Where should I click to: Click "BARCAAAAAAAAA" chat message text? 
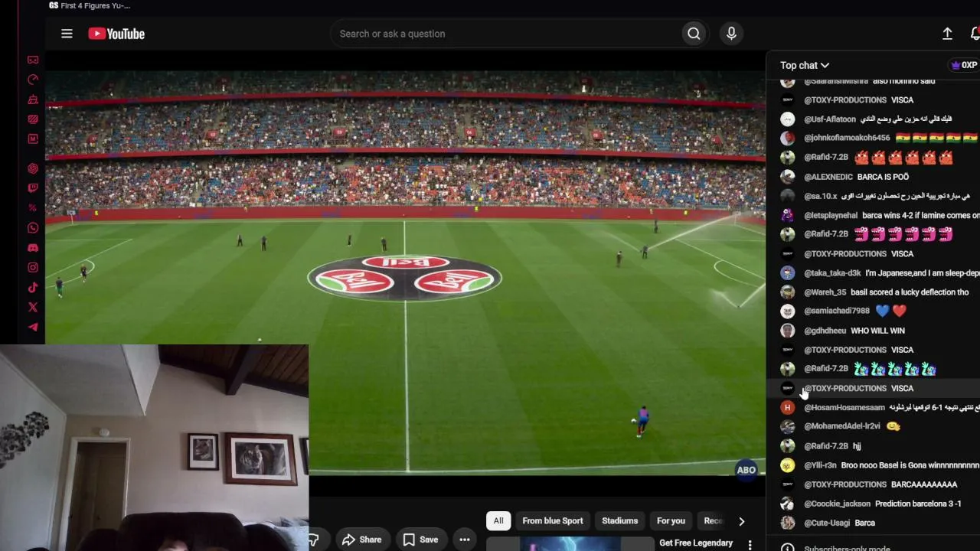tap(924, 484)
